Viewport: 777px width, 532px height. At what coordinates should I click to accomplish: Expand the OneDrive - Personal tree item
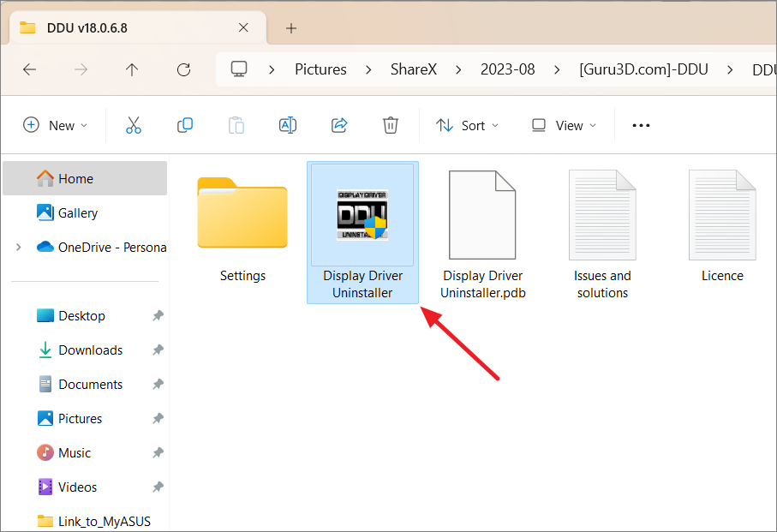pyautogui.click(x=18, y=247)
